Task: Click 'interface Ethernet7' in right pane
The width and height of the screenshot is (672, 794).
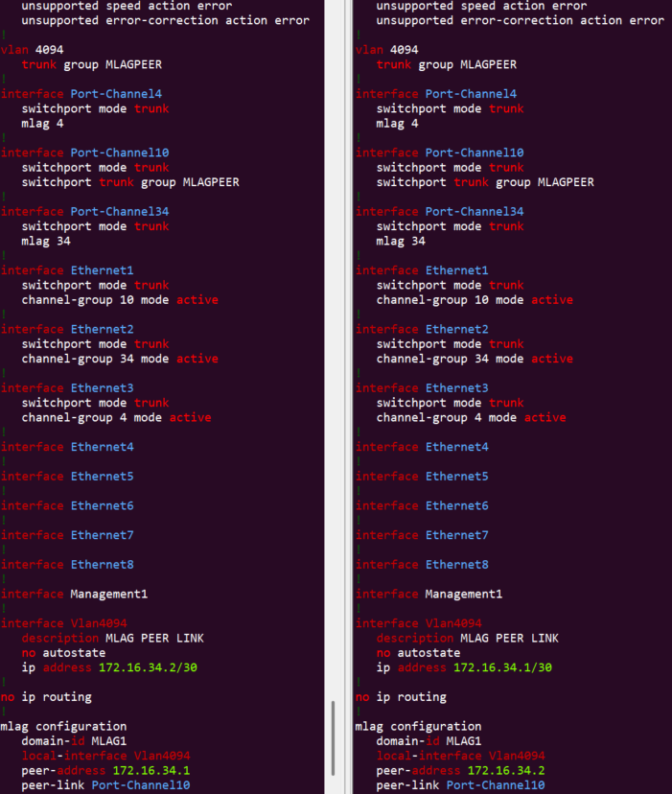Action: [x=422, y=535]
